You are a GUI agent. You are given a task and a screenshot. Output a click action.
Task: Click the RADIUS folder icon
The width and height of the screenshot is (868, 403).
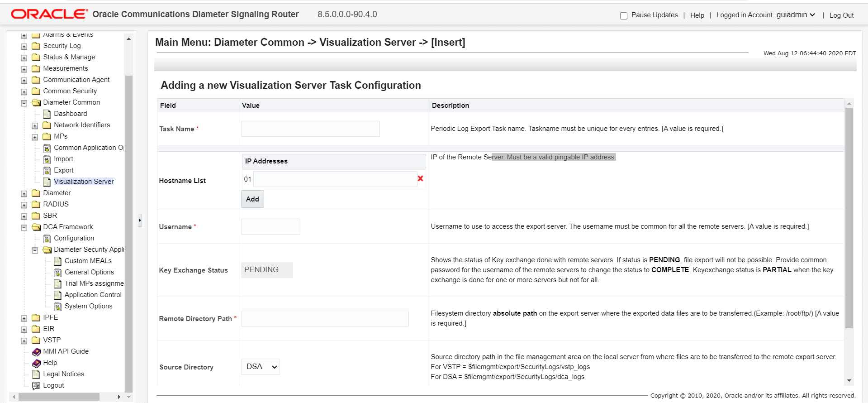click(36, 204)
